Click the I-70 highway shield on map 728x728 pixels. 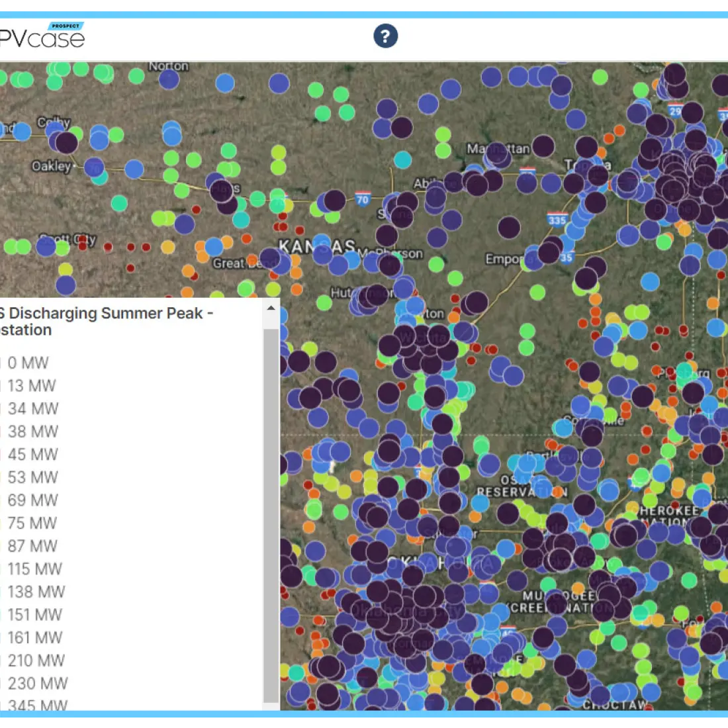pos(362,199)
